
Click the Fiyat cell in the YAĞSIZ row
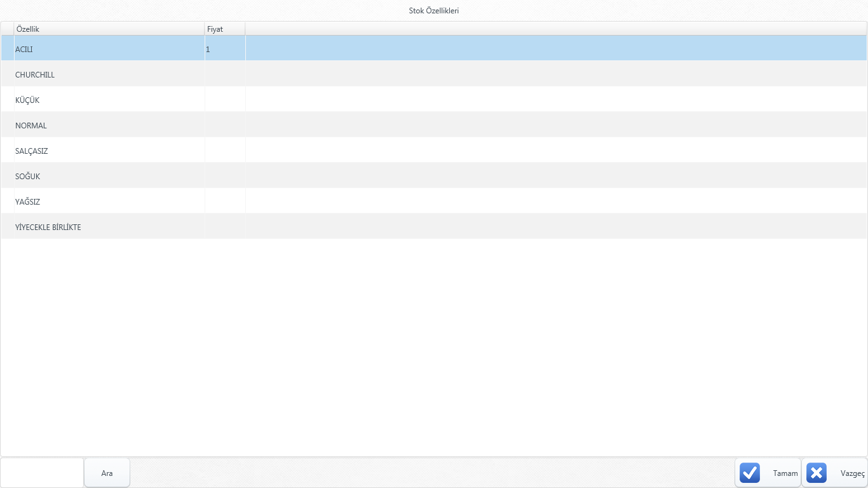pos(224,201)
